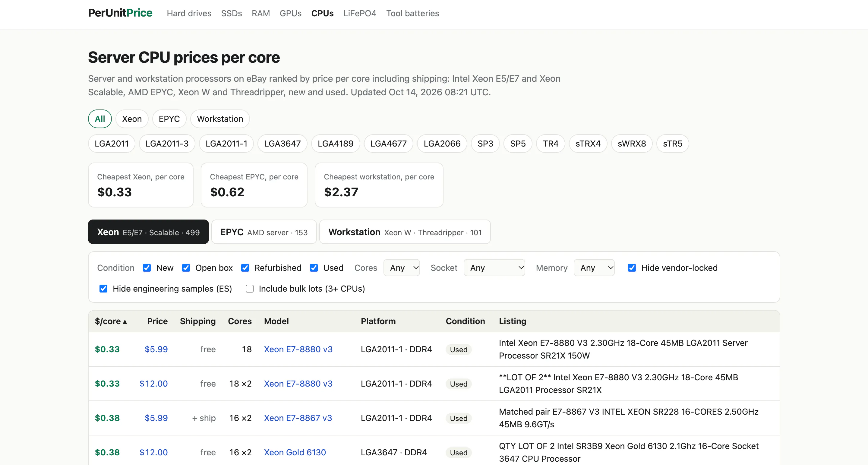The width and height of the screenshot is (868, 465).
Task: Open $12.00 price of Xeon Gold 6130
Action: coord(153,452)
